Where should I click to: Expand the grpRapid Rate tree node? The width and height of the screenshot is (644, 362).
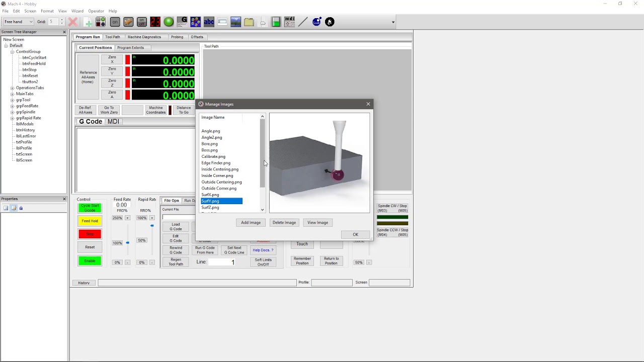pos(12,118)
